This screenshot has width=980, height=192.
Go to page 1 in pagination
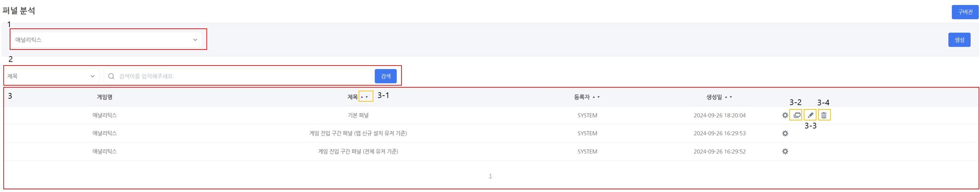pos(490,176)
